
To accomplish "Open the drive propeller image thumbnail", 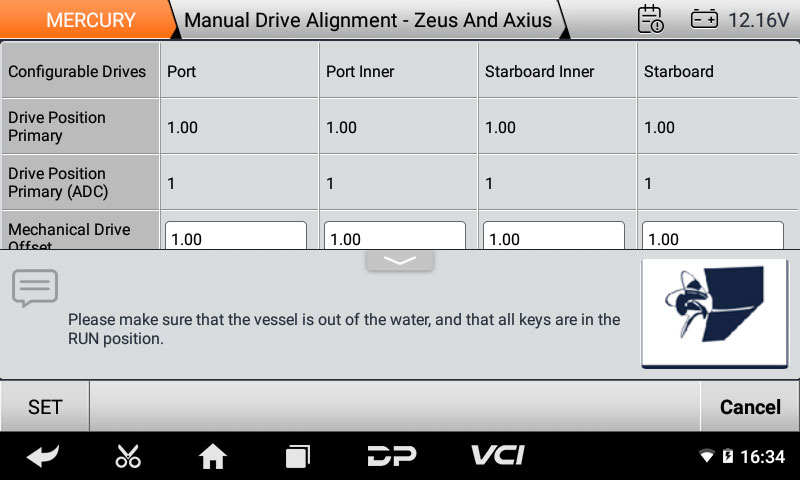I will (714, 313).
